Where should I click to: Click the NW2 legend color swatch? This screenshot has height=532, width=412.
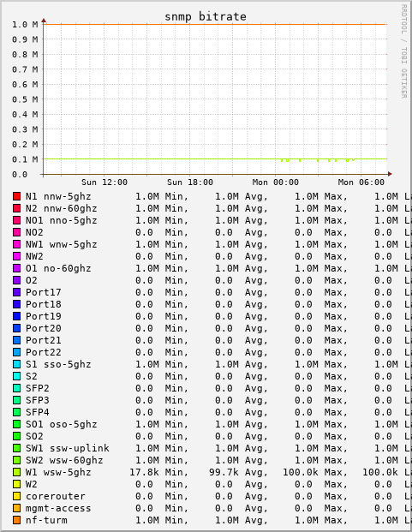pyautogui.click(x=16, y=256)
